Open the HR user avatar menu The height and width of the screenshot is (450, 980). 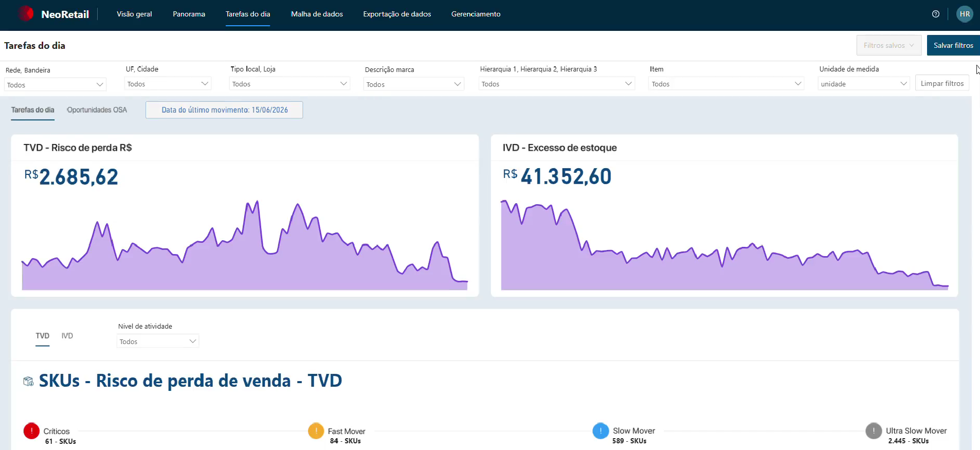click(965, 14)
